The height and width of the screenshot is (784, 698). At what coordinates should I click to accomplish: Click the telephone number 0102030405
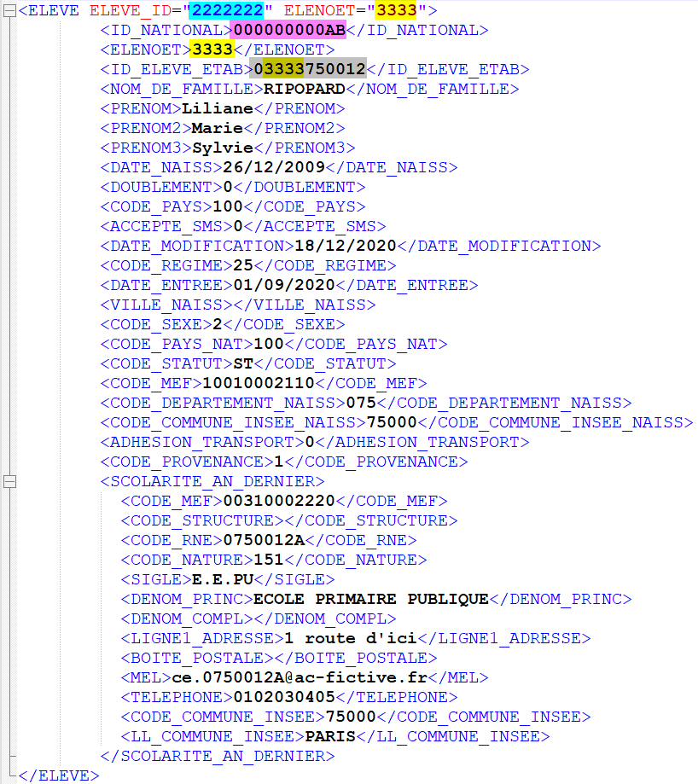[x=284, y=697]
